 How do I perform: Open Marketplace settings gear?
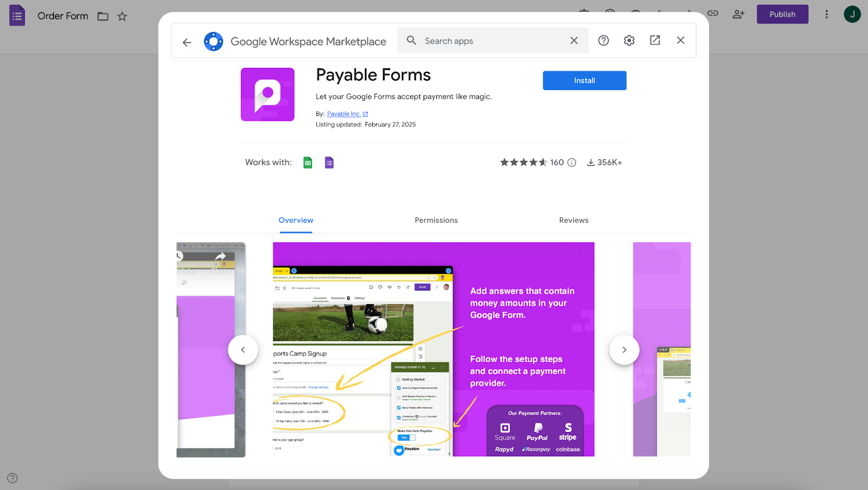(x=629, y=41)
